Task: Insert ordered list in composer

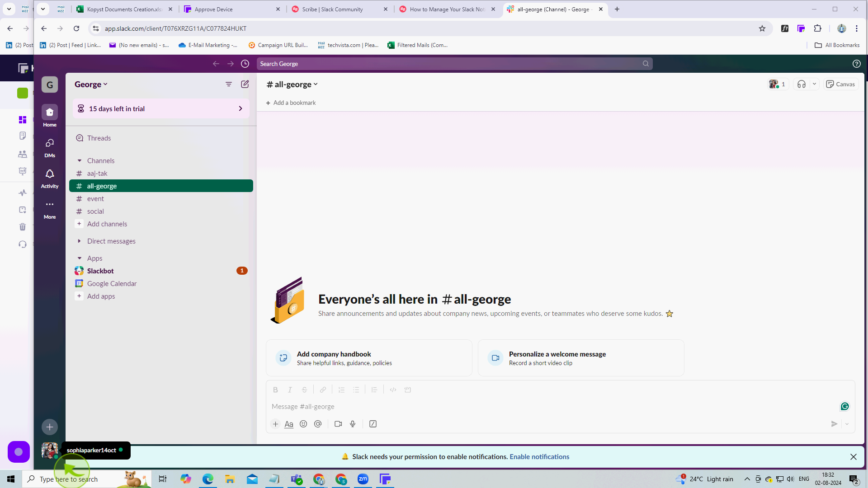Action: coord(341,389)
